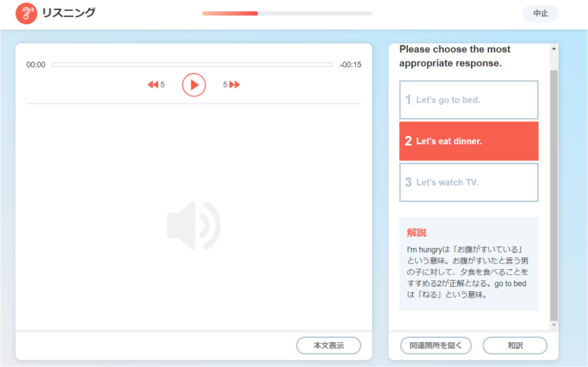Click the remaining time -00:15
Viewport: 588px width, 367px height.
tap(351, 65)
